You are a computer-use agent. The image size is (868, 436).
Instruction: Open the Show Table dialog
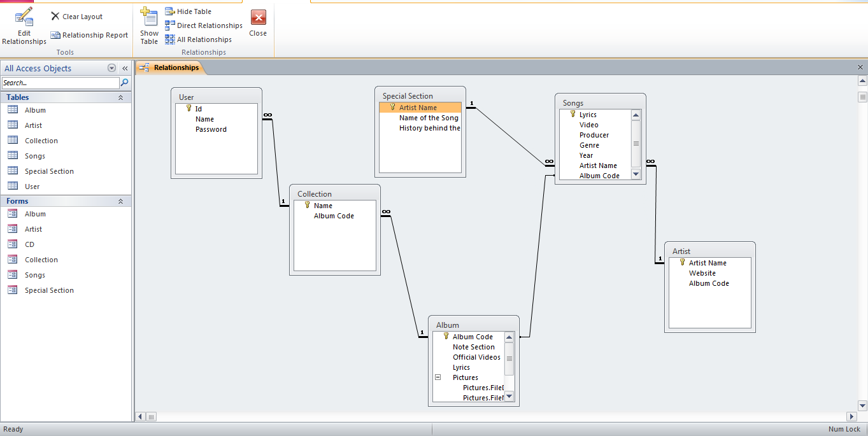(x=148, y=25)
